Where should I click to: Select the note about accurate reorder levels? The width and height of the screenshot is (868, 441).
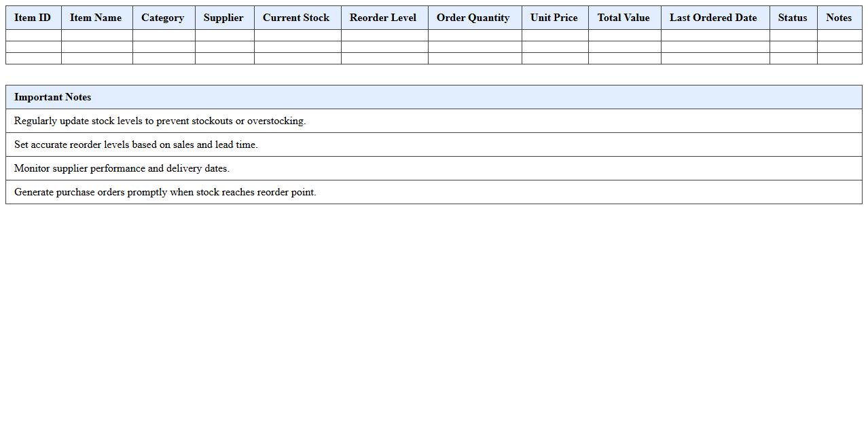[134, 145]
